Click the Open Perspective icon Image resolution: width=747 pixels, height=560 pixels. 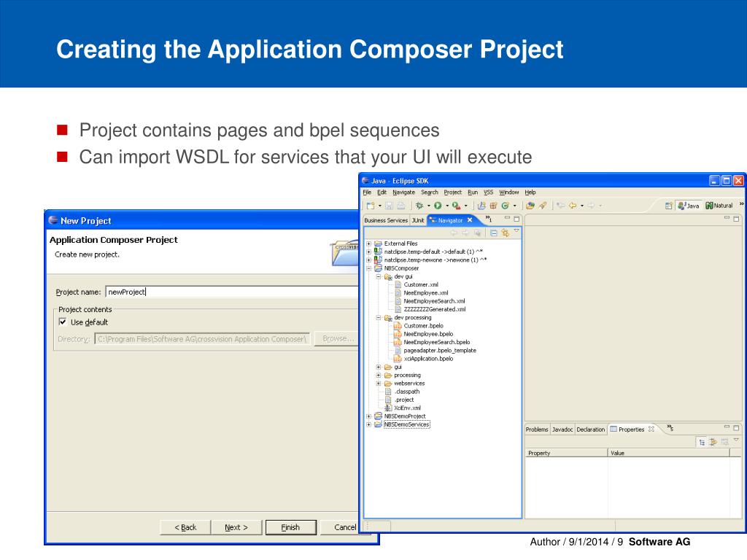coord(669,206)
